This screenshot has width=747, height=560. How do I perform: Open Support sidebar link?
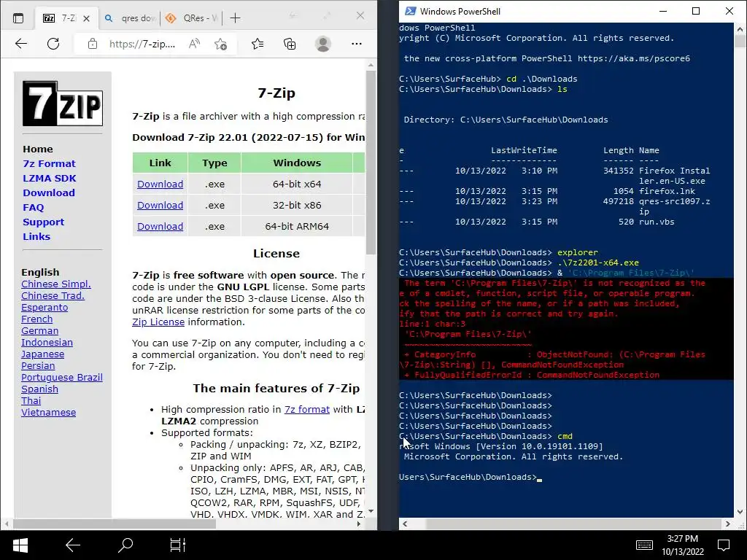43,222
